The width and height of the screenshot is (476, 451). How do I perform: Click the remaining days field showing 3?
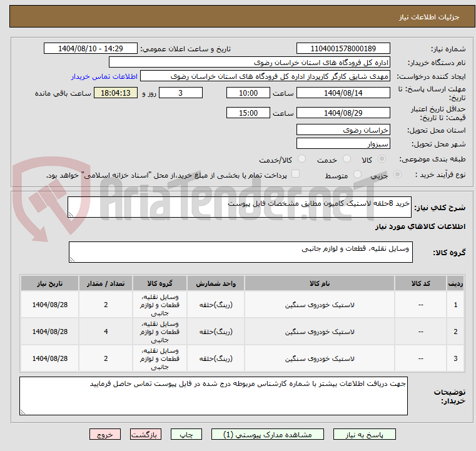[181, 93]
